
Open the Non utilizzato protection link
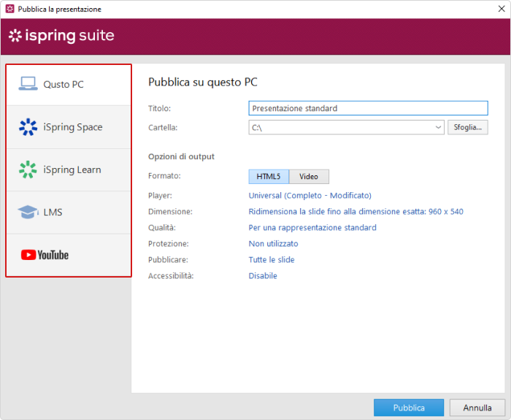click(x=274, y=243)
